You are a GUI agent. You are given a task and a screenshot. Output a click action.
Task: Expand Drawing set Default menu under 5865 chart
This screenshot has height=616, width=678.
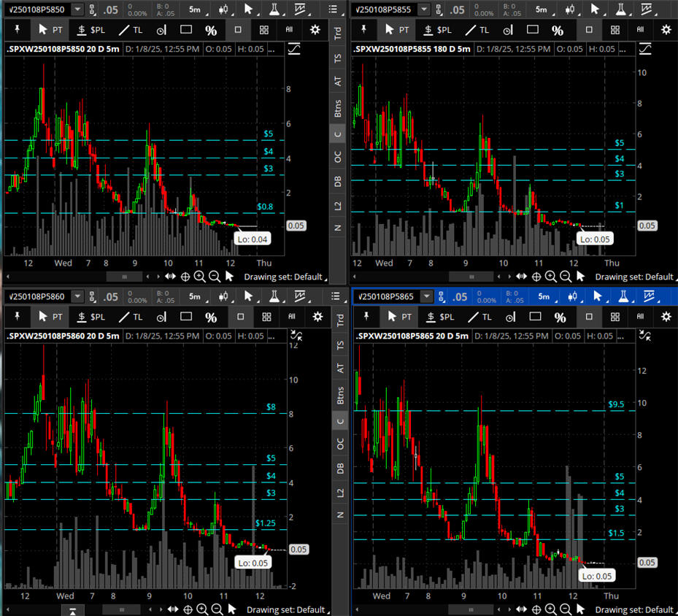pyautogui.click(x=635, y=609)
